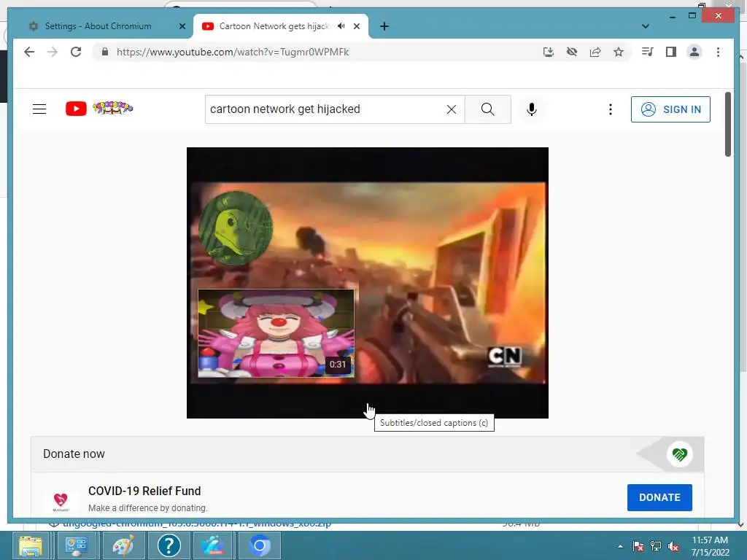This screenshot has width=747, height=560.
Task: Show hidden system tray icons
Action: [620, 546]
